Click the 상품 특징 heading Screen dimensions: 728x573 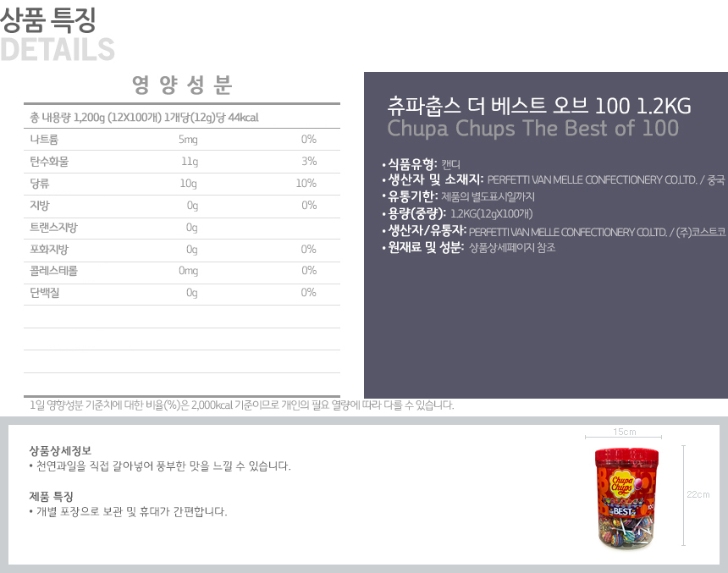pos(48,18)
